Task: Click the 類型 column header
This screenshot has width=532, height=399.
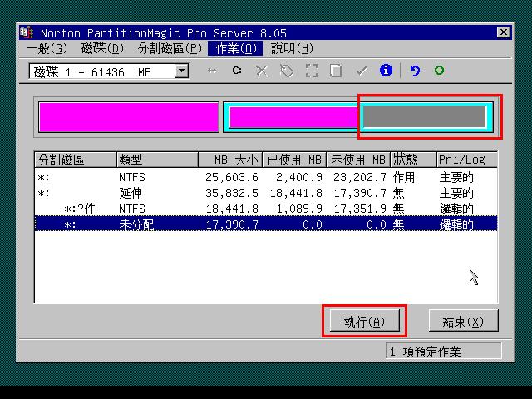Action: 157,160
